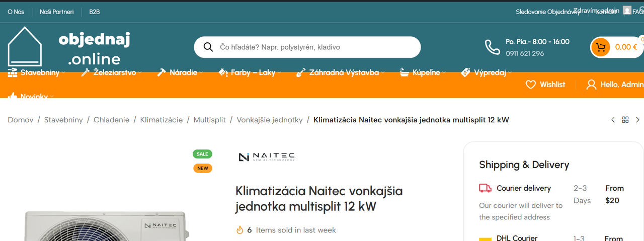The width and height of the screenshot is (644, 241).
Task: Click Hello, Admin account link
Action: pos(622,85)
